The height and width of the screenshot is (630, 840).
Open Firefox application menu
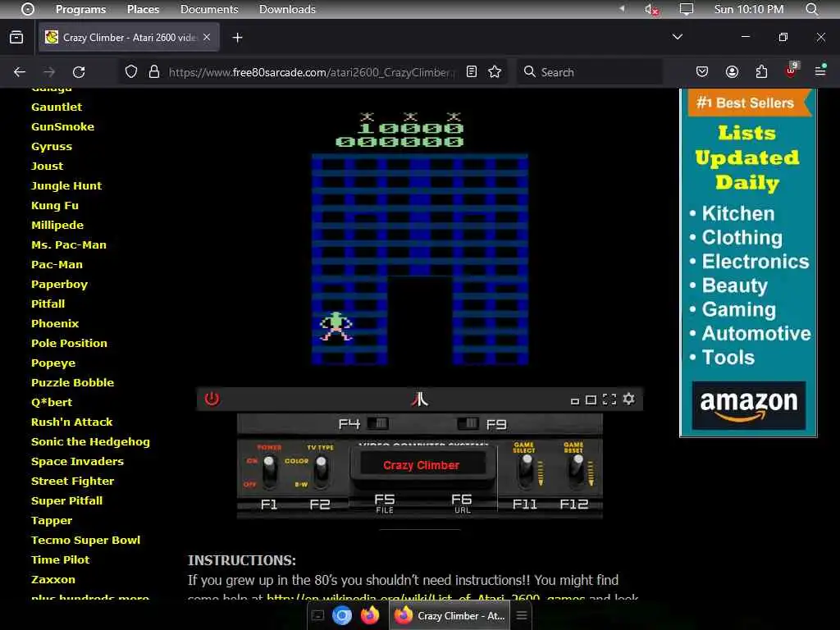[x=820, y=71]
